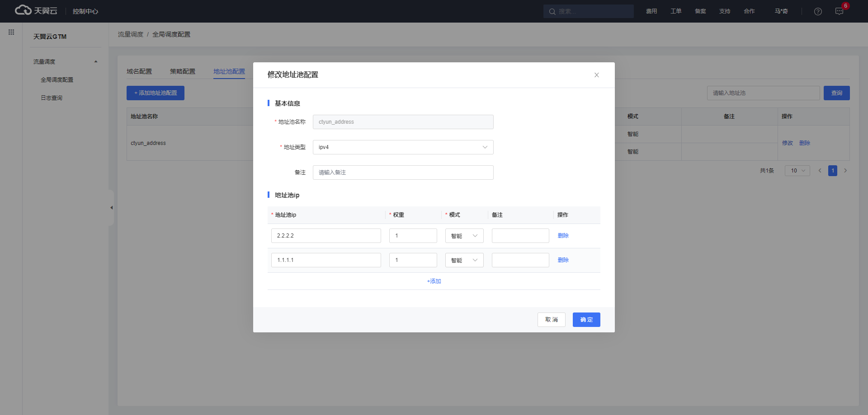Click 控制中心 in header

point(85,11)
